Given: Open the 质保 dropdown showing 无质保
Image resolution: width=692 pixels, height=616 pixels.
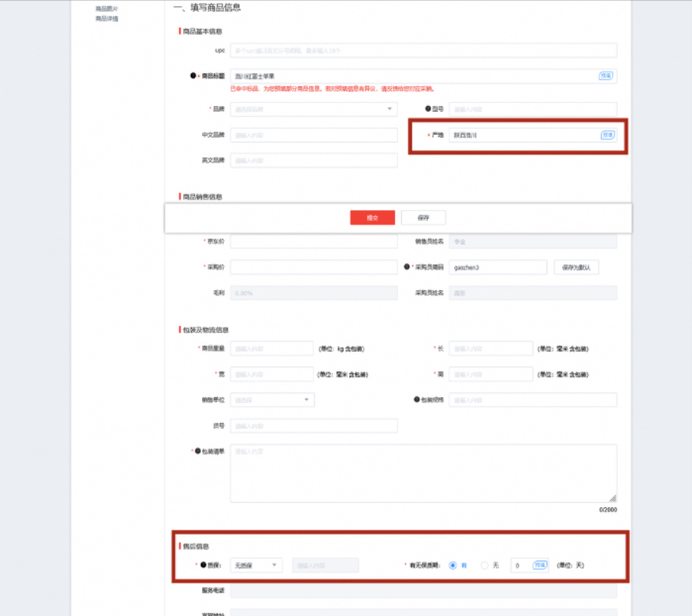Looking at the screenshot, I should click(x=256, y=565).
